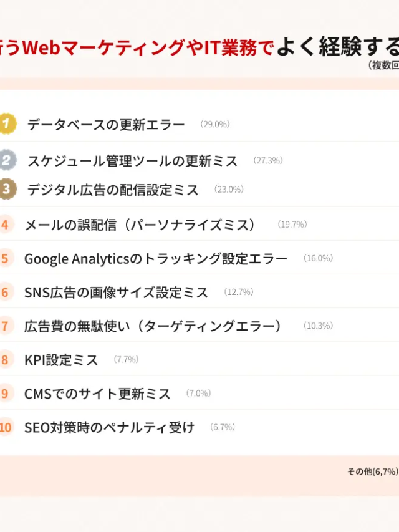Select the CMSでのサイト更新ミス item
This screenshot has width=399, height=532.
tap(97, 394)
